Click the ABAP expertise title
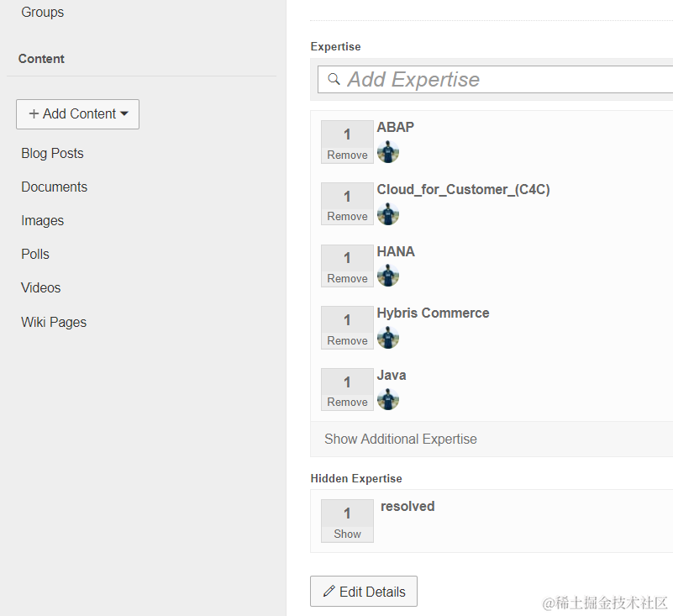Viewport: 673px width, 616px height. click(x=395, y=127)
